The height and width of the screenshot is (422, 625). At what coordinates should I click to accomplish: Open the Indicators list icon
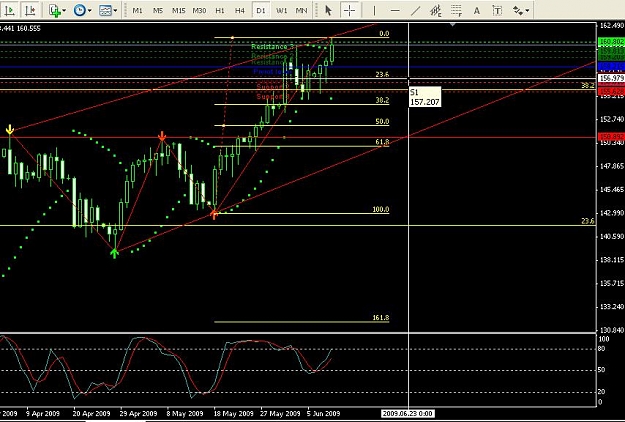tap(55, 10)
